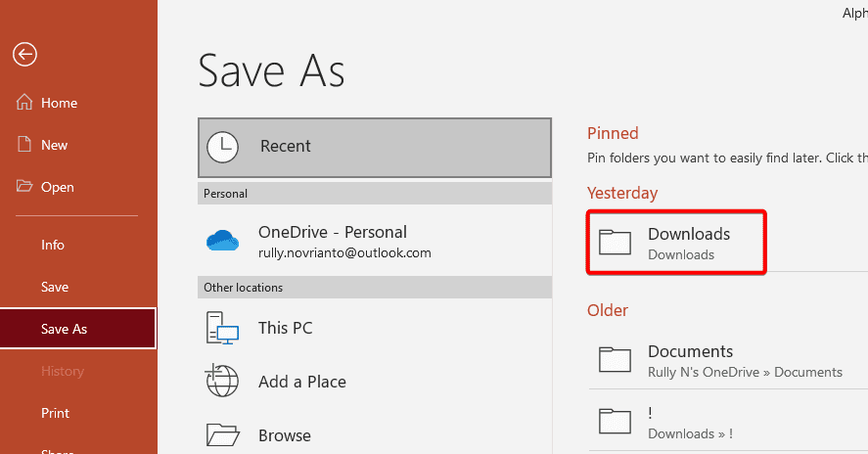
Task: Click the back arrow circle icon
Action: click(x=24, y=54)
